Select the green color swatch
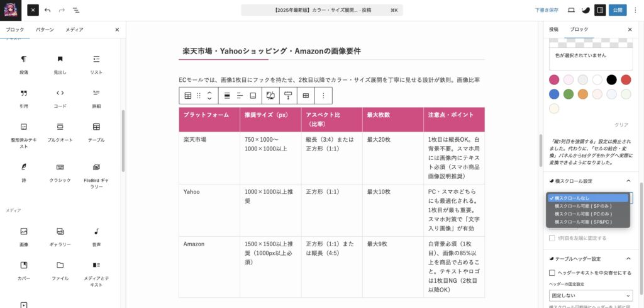 [569, 94]
